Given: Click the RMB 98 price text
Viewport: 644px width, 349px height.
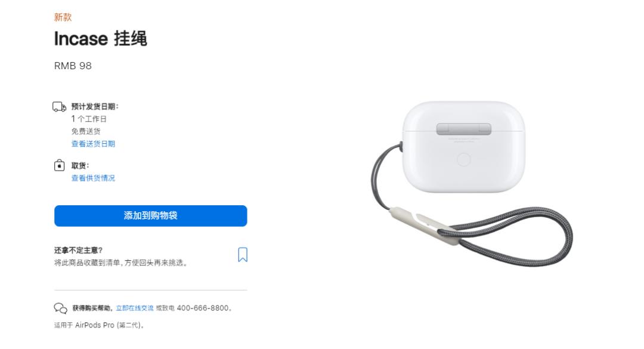Looking at the screenshot, I should 73,66.
